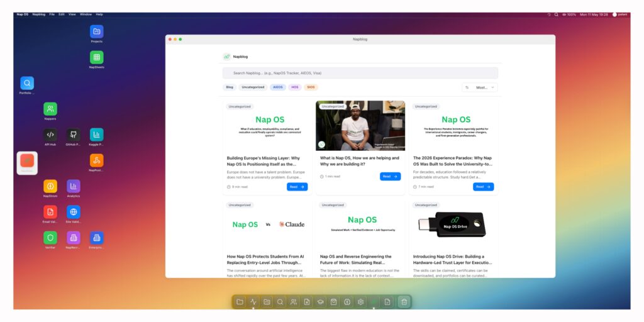Image resolution: width=644 pixels, height=322 pixels.
Task: Click the Nap OS vs Claude thumbnail
Action: point(267,225)
